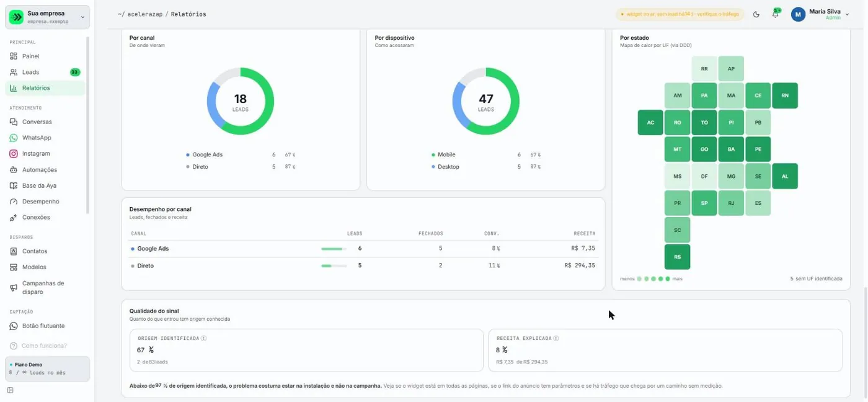Viewport: 868px width, 402px height.
Task: Show info tooltip for Receita explicada
Action: click(556, 339)
